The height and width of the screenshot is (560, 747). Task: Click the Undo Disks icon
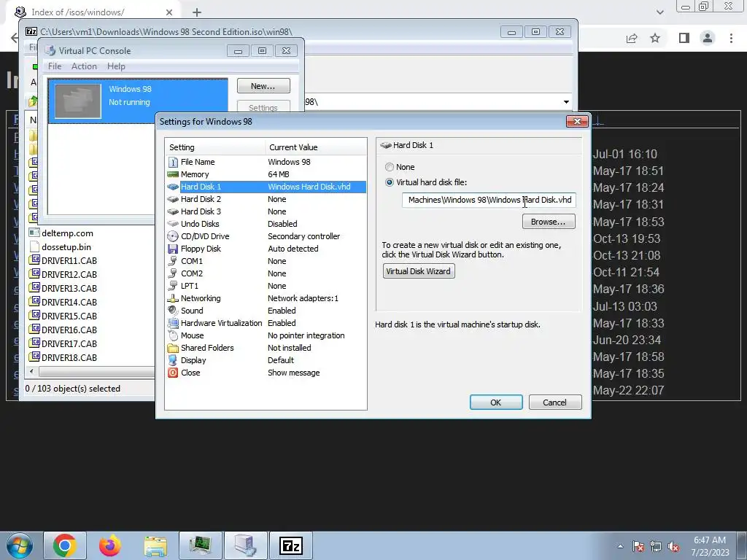pyautogui.click(x=173, y=224)
